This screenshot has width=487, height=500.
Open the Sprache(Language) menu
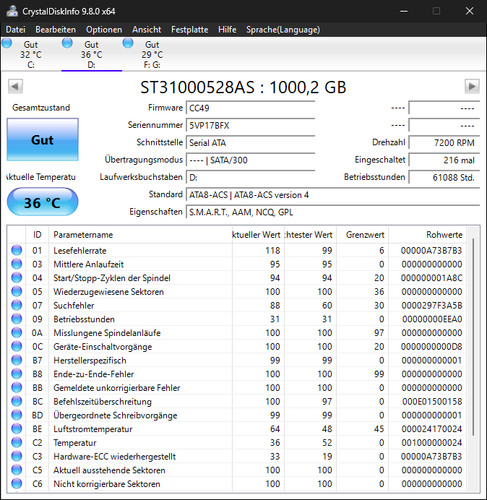tap(283, 30)
